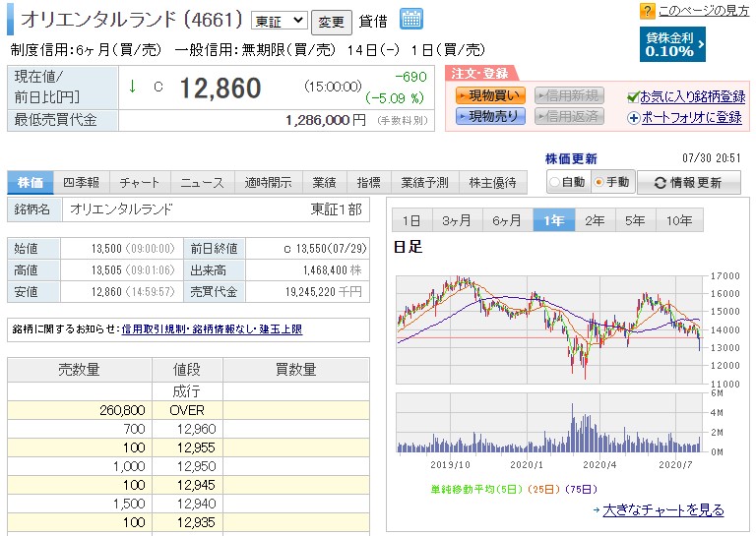Image resolution: width=756 pixels, height=536 pixels.
Task: Open the このページの見方 link
Action: coord(704,11)
